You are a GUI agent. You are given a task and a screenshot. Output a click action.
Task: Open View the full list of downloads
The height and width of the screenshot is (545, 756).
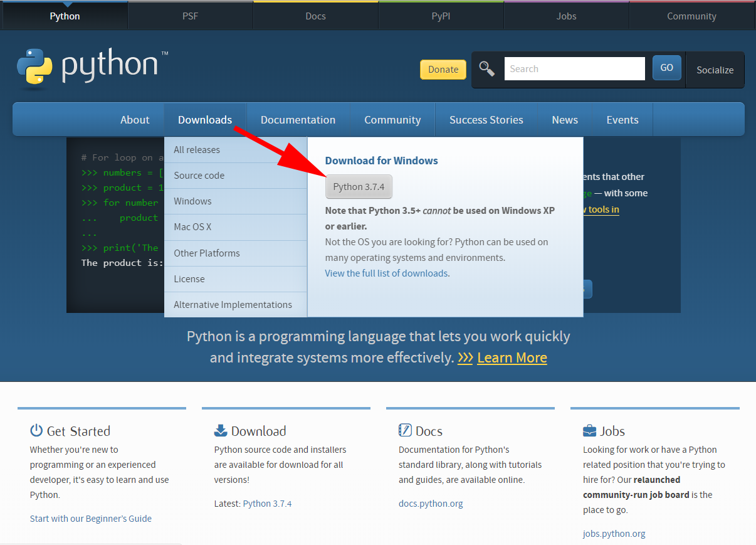click(x=386, y=273)
